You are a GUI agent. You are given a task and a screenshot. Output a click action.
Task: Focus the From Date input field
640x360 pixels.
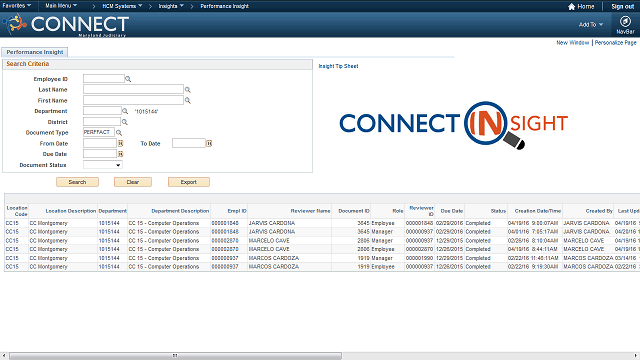point(100,143)
